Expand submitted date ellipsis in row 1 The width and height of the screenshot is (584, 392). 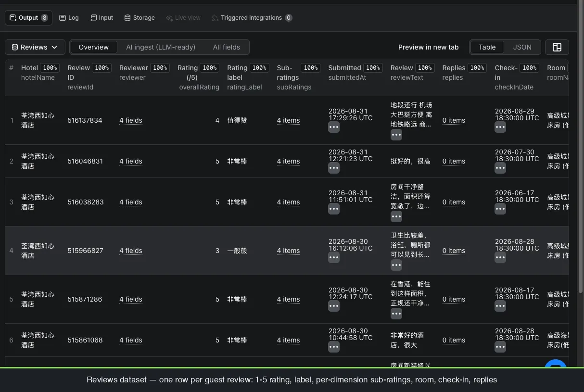click(x=334, y=127)
